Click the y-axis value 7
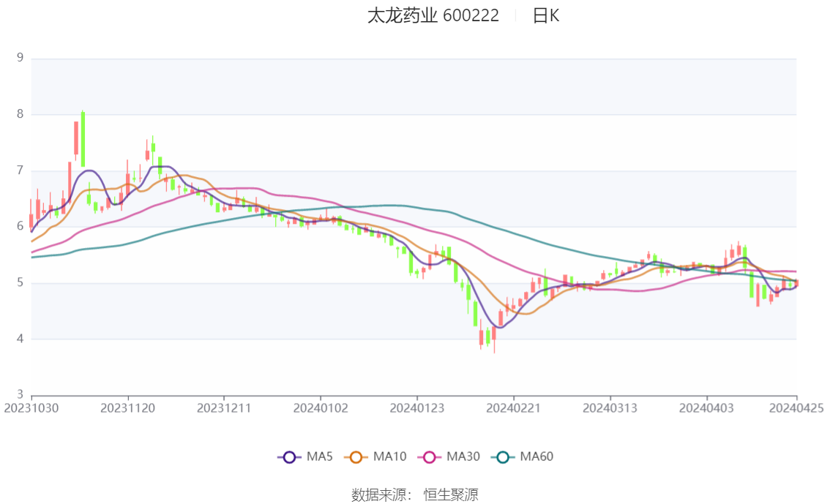 click(20, 170)
